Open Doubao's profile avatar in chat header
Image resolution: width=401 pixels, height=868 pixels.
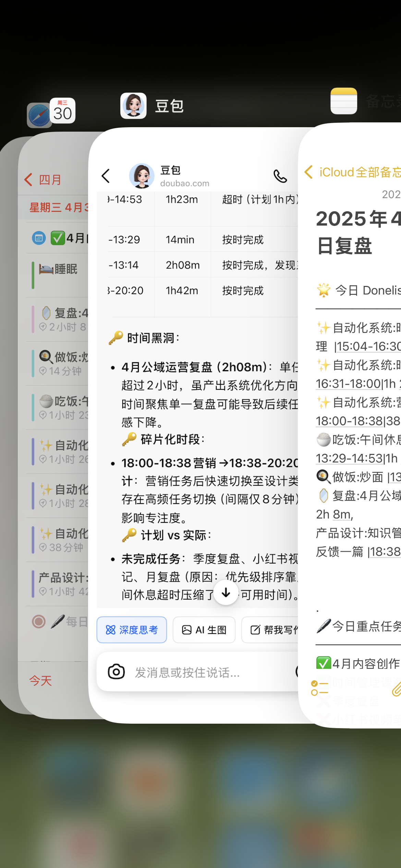[142, 176]
